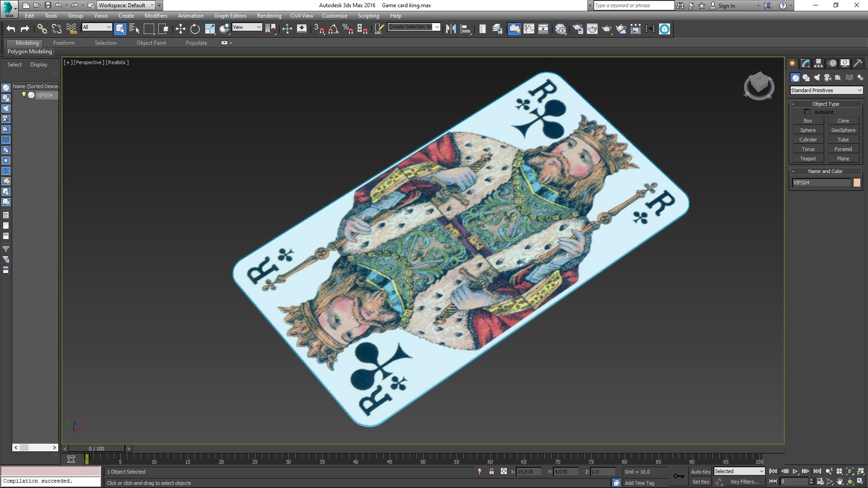Click the VIFS04 object name field

[821, 183]
